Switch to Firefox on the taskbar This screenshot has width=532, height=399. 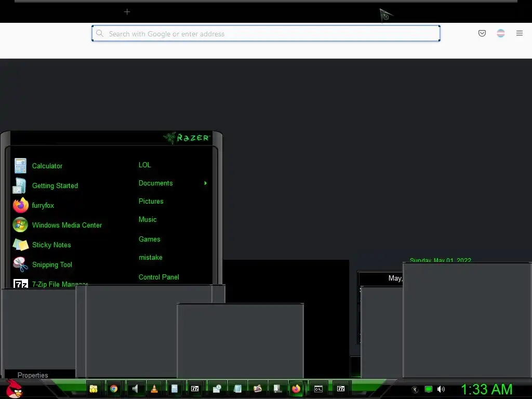(296, 389)
